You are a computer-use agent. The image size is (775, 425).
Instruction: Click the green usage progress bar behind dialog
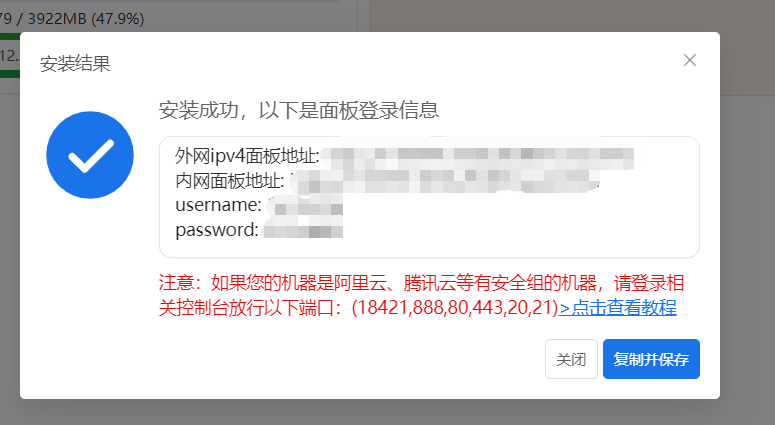[10, 36]
